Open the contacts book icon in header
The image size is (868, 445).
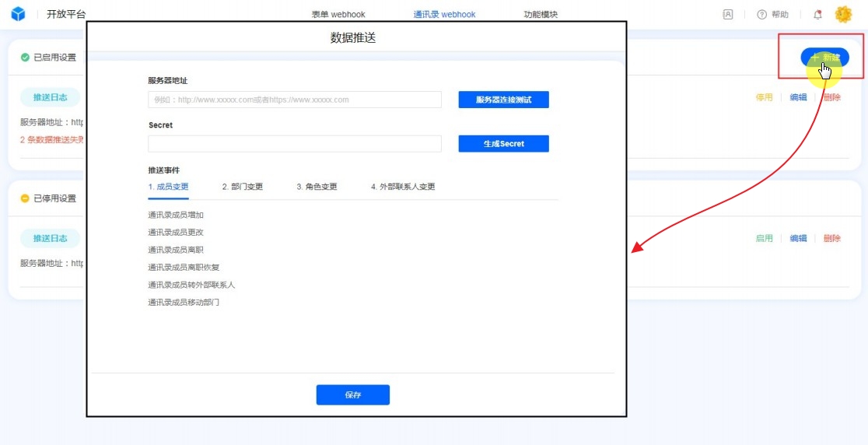pyautogui.click(x=728, y=14)
